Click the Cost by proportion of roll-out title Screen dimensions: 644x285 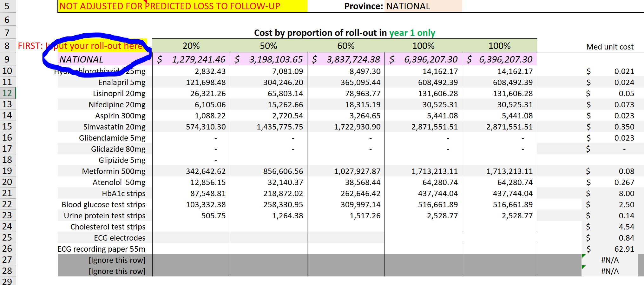tap(345, 33)
